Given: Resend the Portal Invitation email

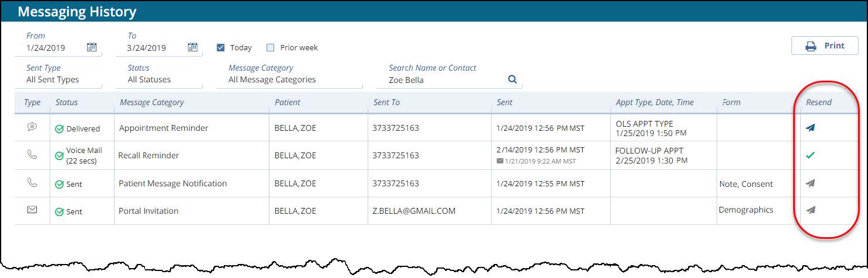Looking at the screenshot, I should pyautogui.click(x=810, y=210).
